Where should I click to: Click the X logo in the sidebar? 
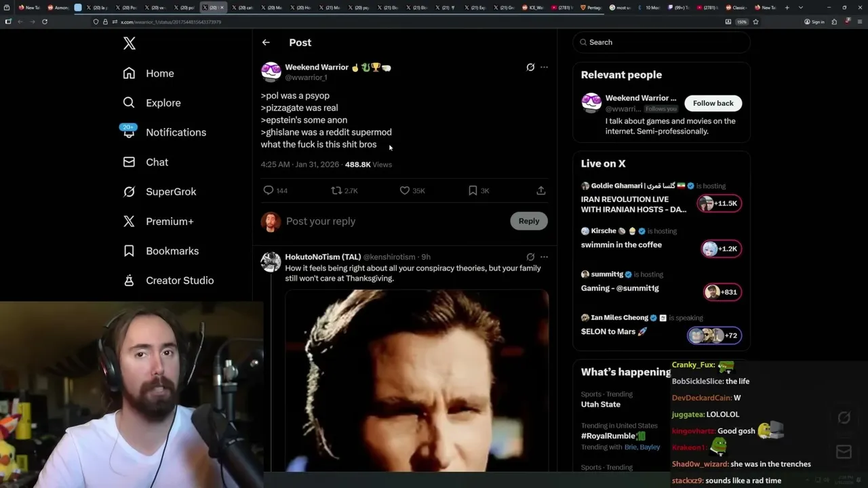[130, 44]
